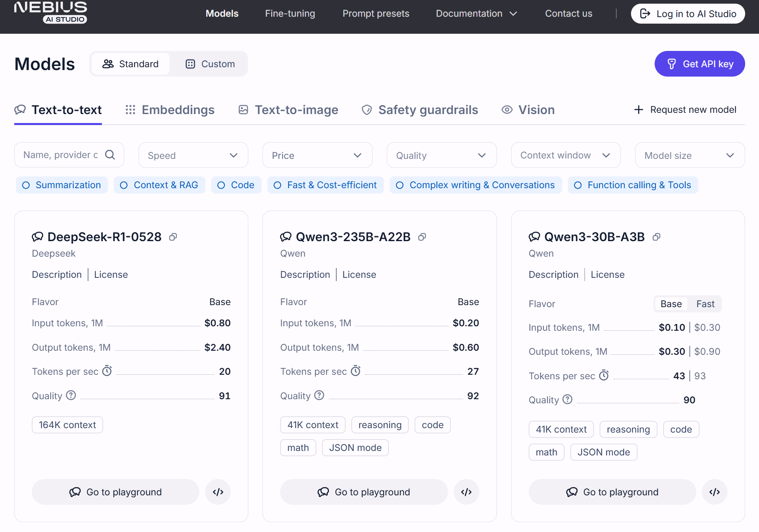Toggle Complex writing & Conversations filter chip
This screenshot has height=532, width=759.
coord(476,185)
